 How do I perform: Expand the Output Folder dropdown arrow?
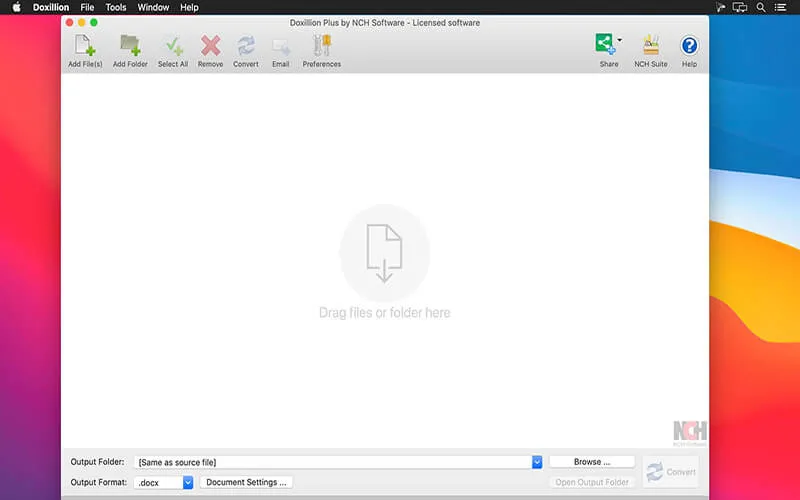(537, 462)
